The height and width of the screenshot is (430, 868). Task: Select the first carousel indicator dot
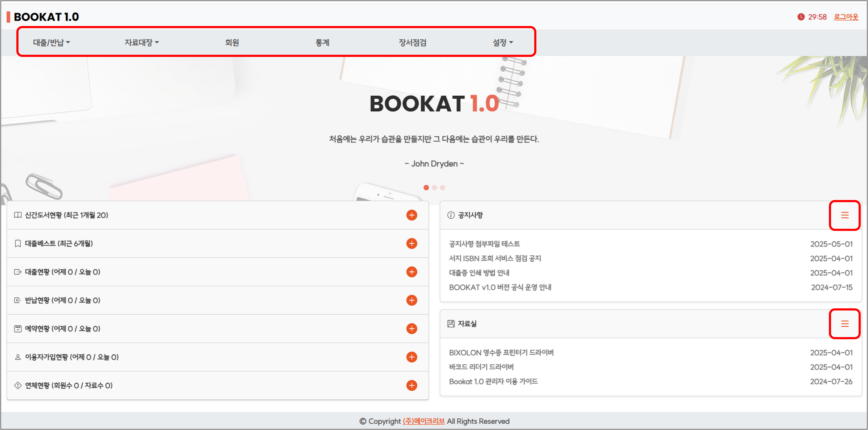point(426,188)
